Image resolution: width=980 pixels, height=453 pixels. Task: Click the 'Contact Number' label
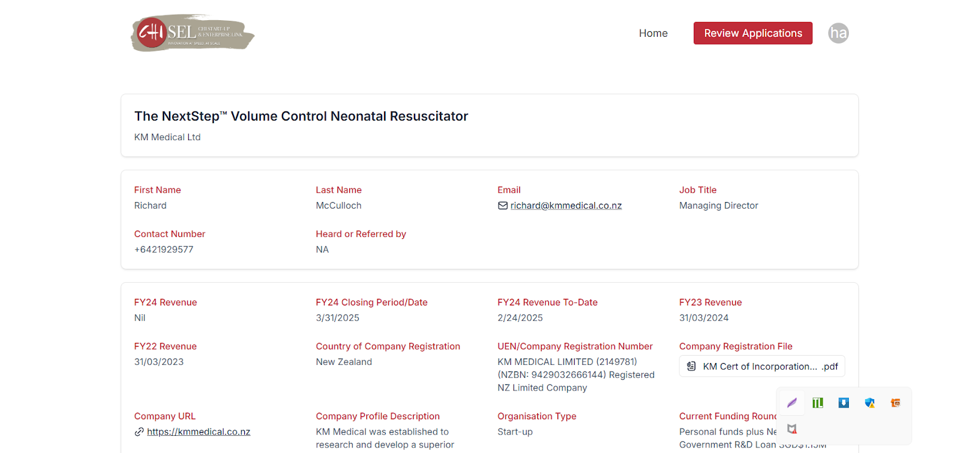click(x=170, y=234)
